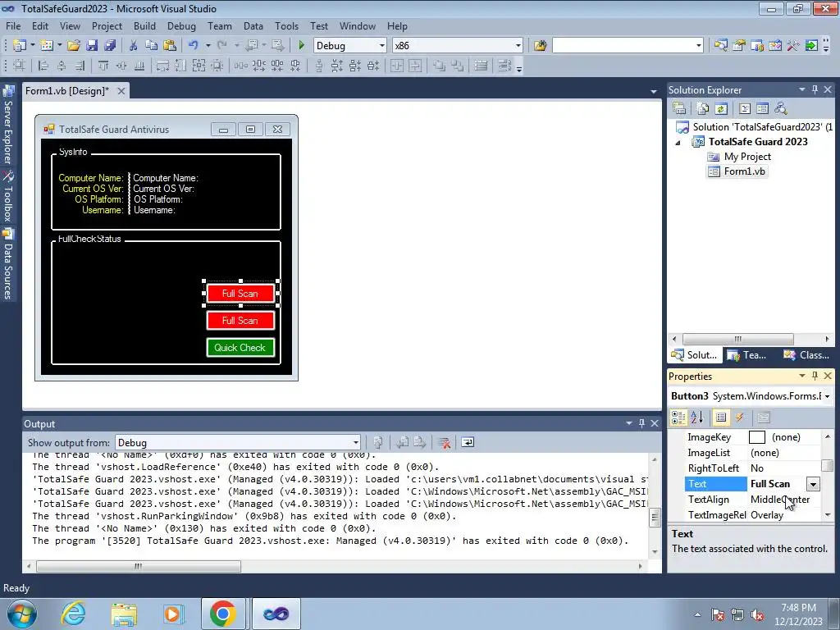Open the Tools menu

286,26
